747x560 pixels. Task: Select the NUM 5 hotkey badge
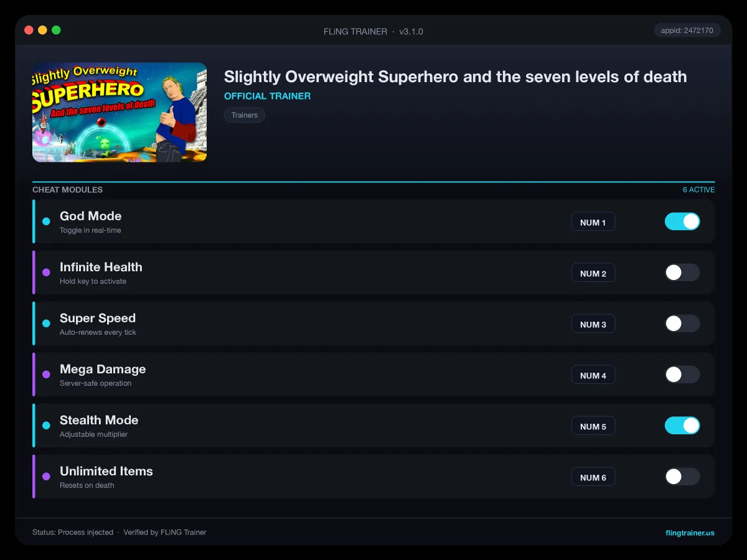593,426
